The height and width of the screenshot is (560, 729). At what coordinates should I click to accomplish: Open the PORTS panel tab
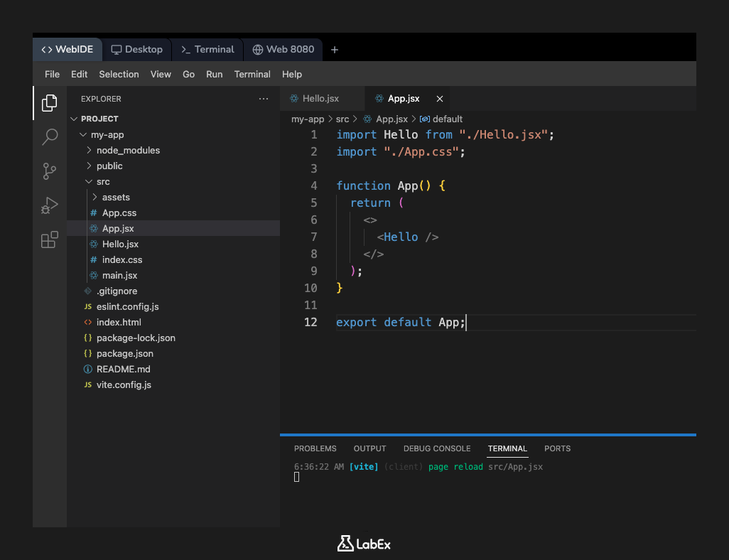click(x=557, y=448)
